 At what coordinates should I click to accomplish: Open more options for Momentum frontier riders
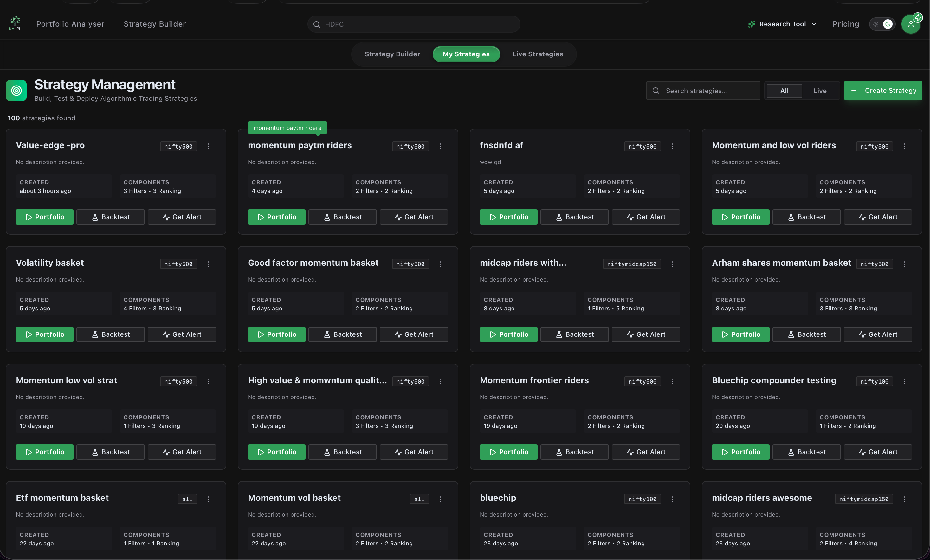[673, 381]
